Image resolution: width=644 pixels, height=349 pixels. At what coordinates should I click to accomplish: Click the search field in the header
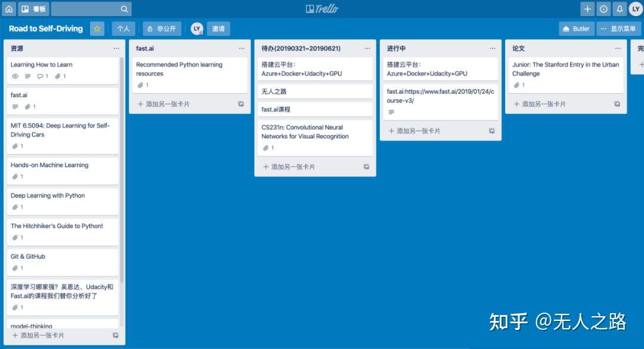coord(91,8)
